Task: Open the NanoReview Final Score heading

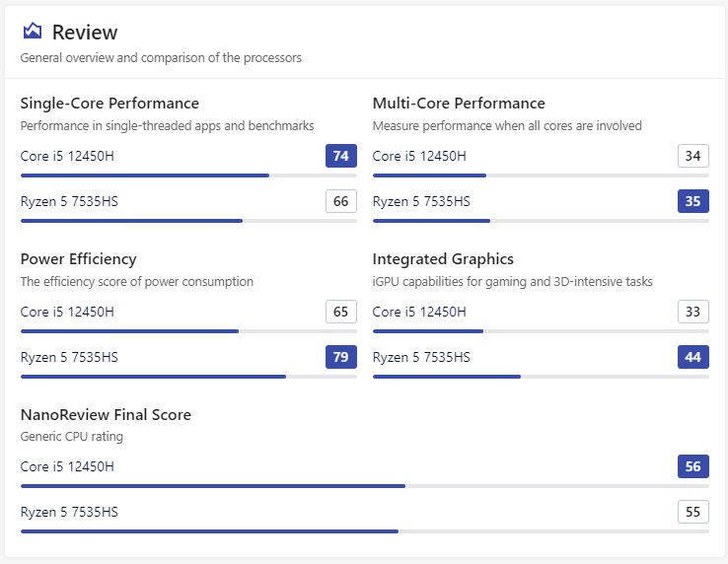Action: 106,415
